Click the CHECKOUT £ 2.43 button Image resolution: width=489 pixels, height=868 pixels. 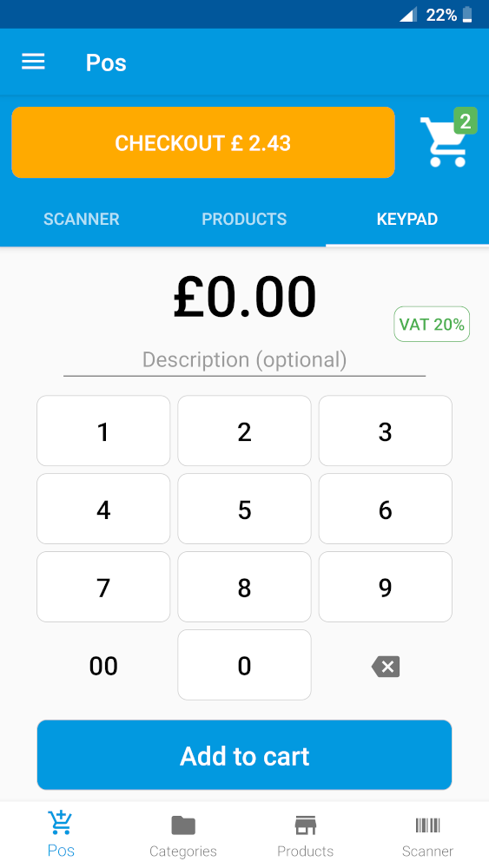(202, 143)
